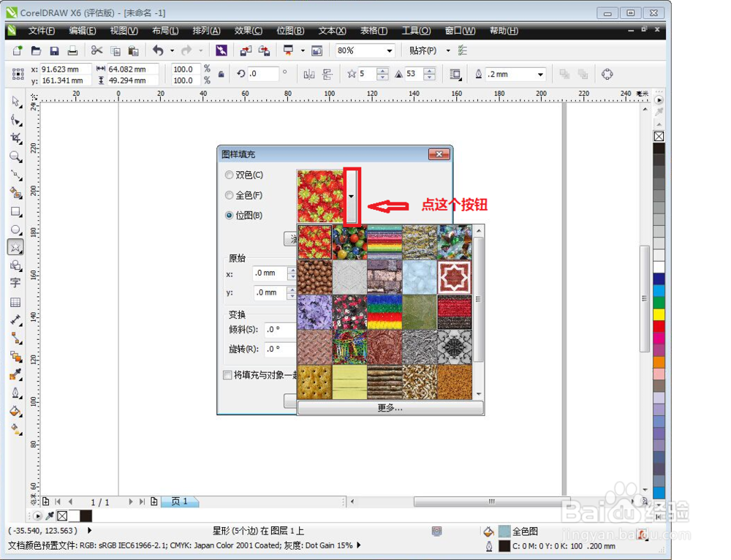
Task: Open the 工具(O) menu
Action: (x=417, y=31)
